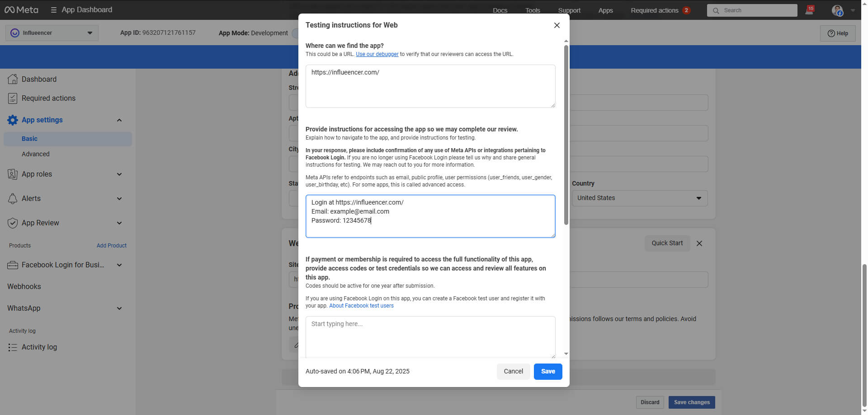Click the Start typing here text area
This screenshot has height=415, width=868.
(430, 337)
